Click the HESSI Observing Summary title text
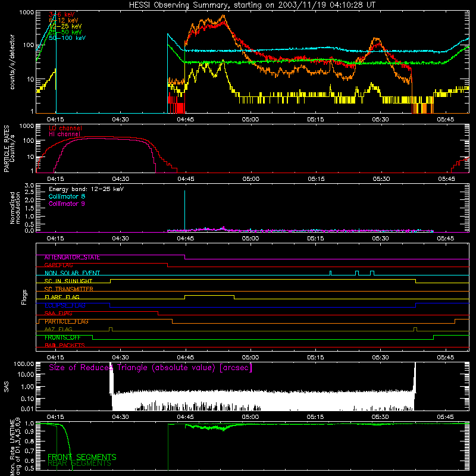Image resolution: width=476 pixels, height=476 pixels. click(x=252, y=5)
